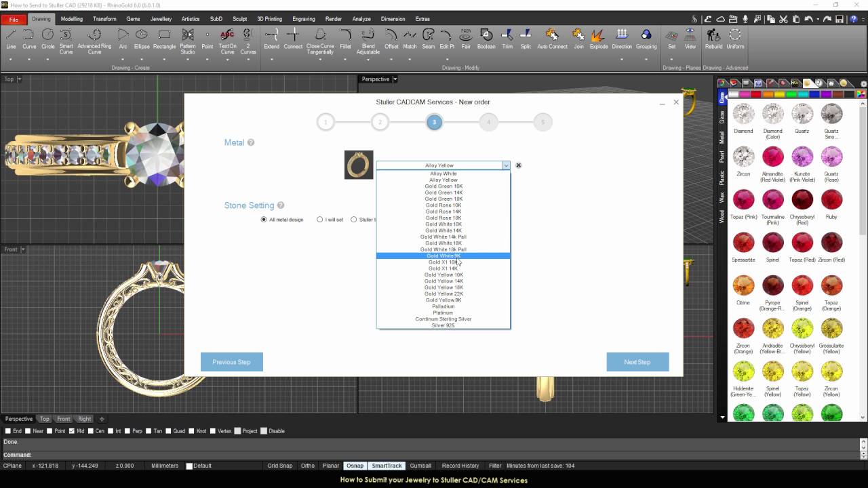Switch to Right viewport tab
868x488 pixels.
click(x=84, y=419)
